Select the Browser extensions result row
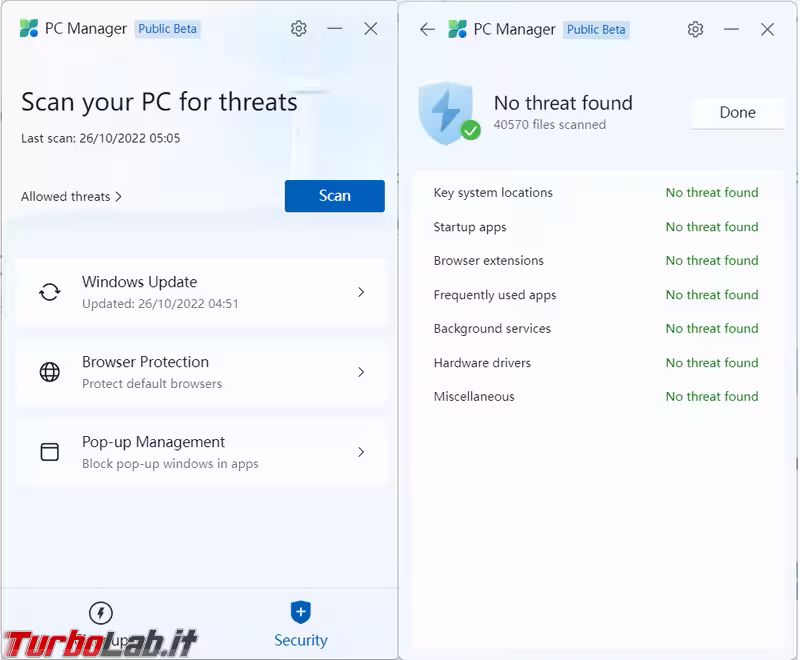Image resolution: width=800 pixels, height=660 pixels. pos(595,261)
